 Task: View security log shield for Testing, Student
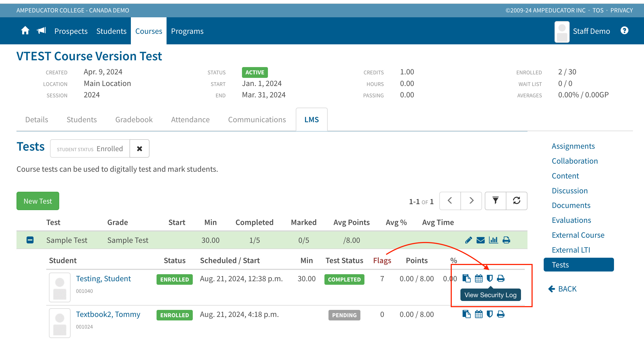[x=490, y=278]
